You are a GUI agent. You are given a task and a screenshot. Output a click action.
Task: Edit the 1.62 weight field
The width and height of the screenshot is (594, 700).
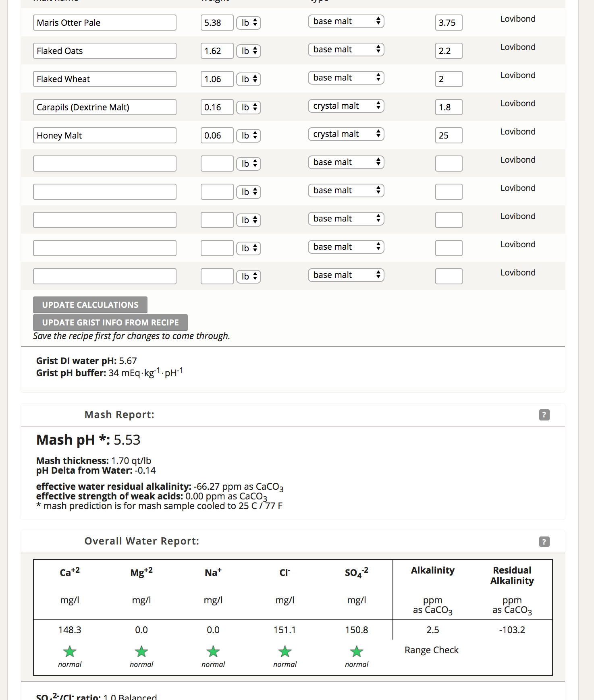pos(217,51)
